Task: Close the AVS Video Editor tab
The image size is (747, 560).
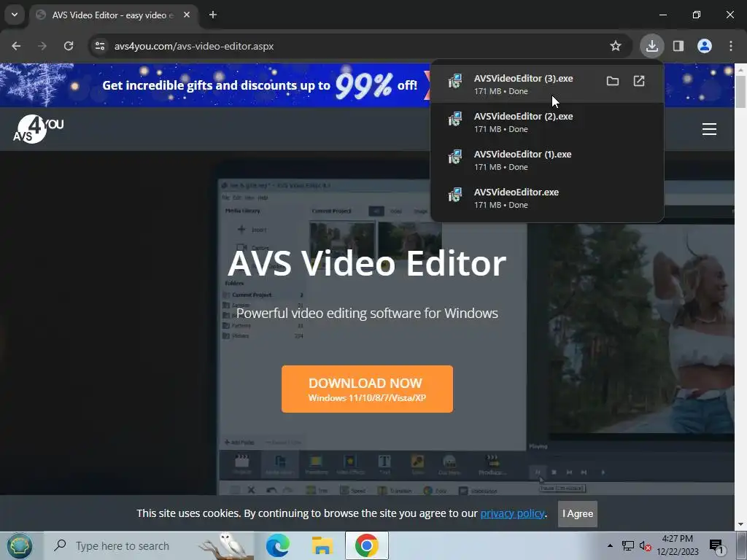Action: click(187, 15)
